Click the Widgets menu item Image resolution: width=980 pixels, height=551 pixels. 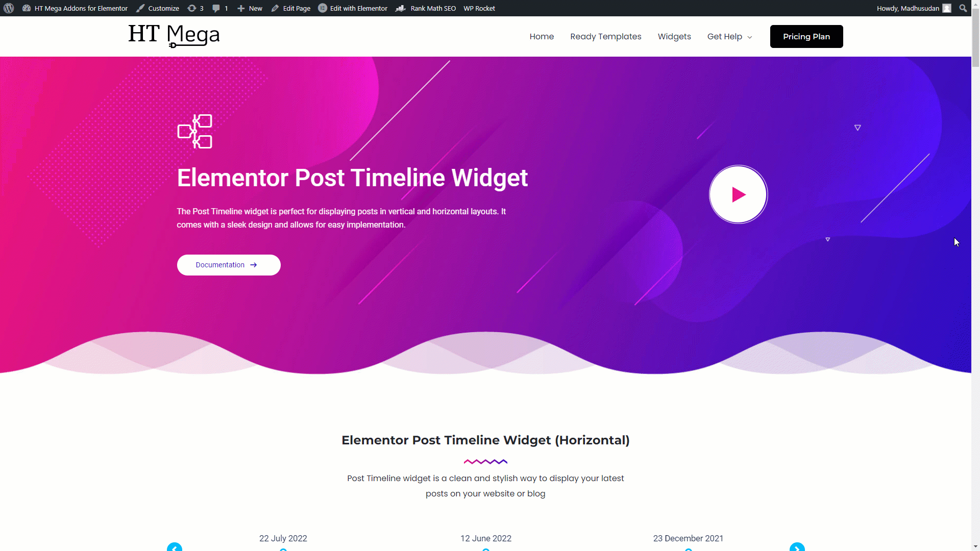674,36
